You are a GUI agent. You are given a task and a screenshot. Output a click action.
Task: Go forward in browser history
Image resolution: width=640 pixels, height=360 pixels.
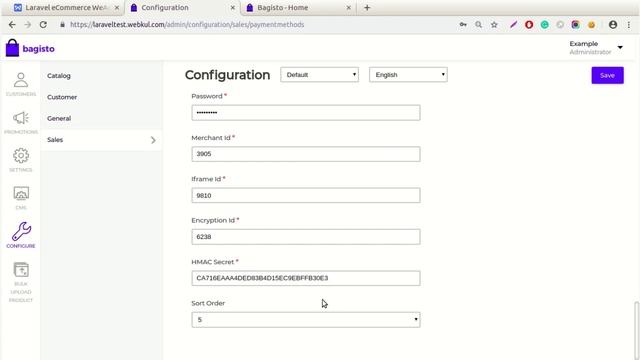[x=27, y=24]
